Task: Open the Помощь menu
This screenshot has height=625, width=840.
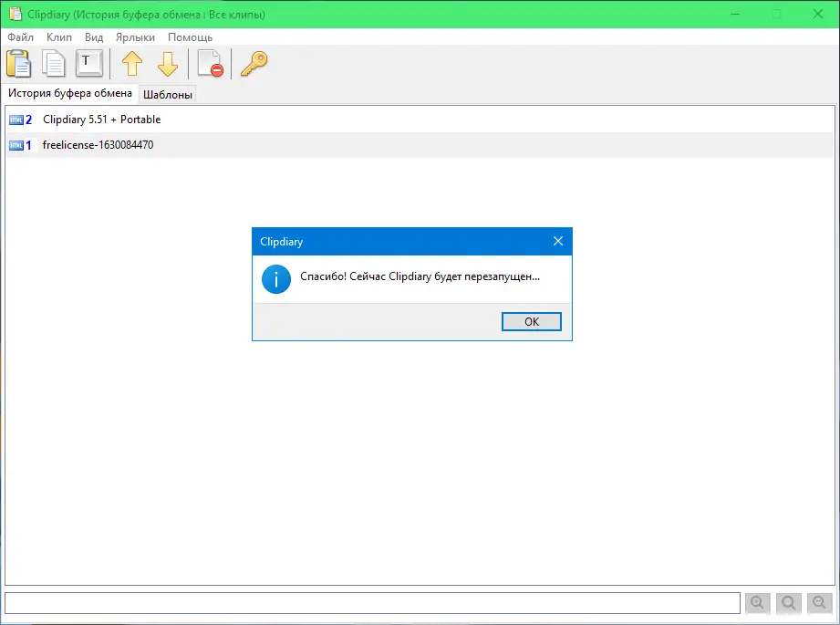Action: (x=191, y=37)
